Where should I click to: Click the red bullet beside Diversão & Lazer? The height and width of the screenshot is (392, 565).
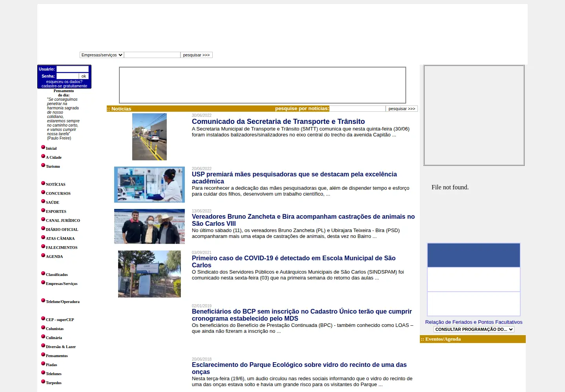point(43,345)
